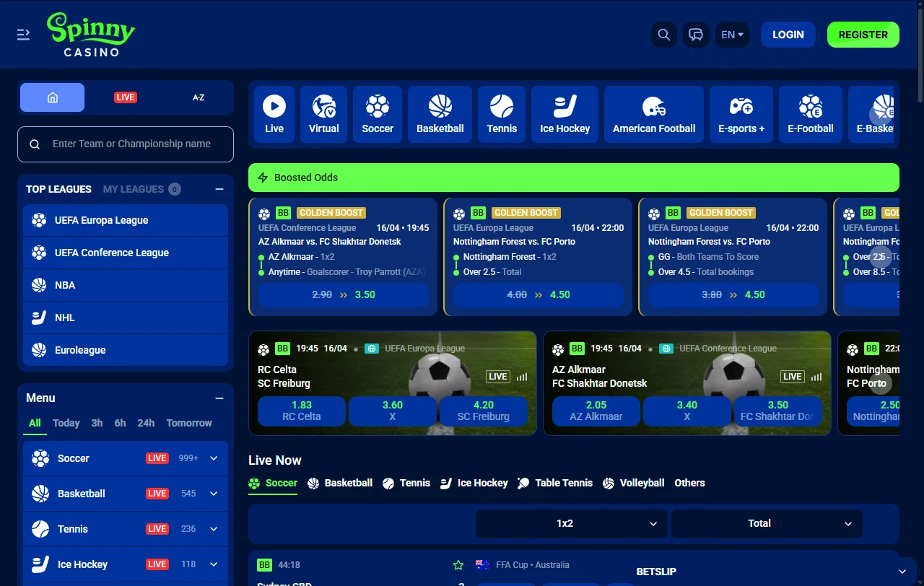924x586 pixels.
Task: Expand the Soccer menu row chevron
Action: coord(214,458)
